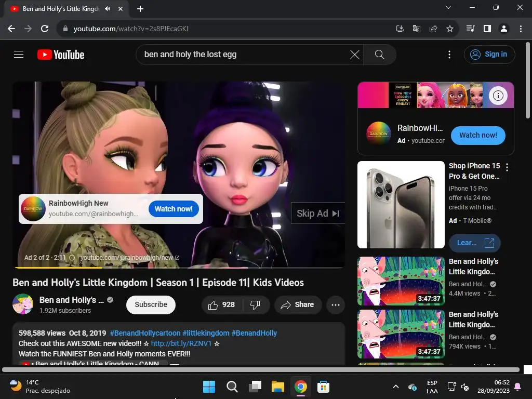Open Windows taskbar search
Screen dimensions: 532x399
pos(232,387)
